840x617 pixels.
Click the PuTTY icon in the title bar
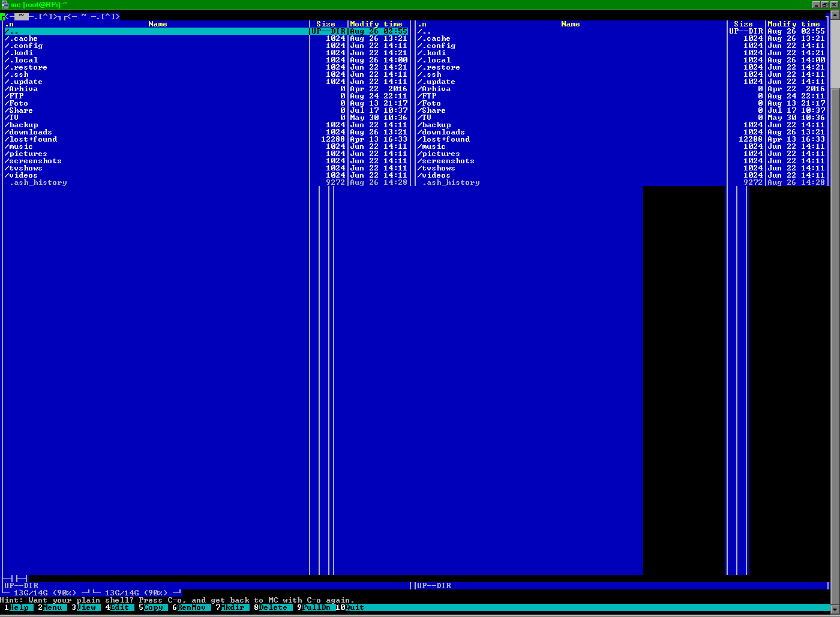[5, 4]
